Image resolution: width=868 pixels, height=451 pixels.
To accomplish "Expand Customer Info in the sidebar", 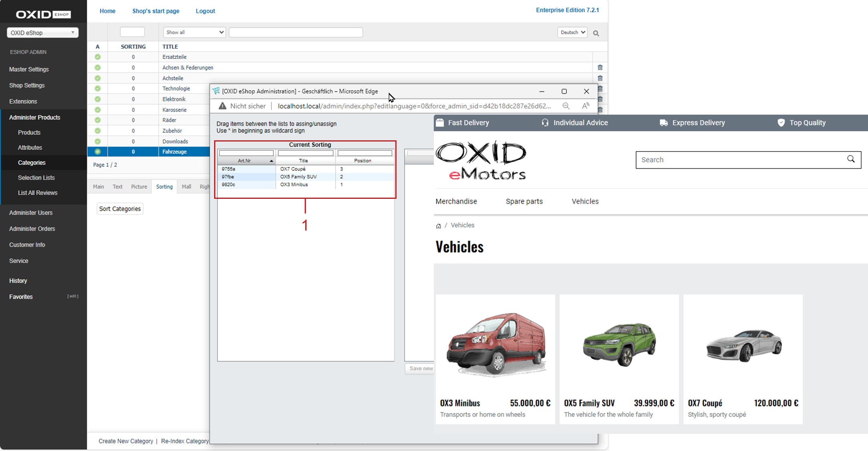I will [x=27, y=245].
